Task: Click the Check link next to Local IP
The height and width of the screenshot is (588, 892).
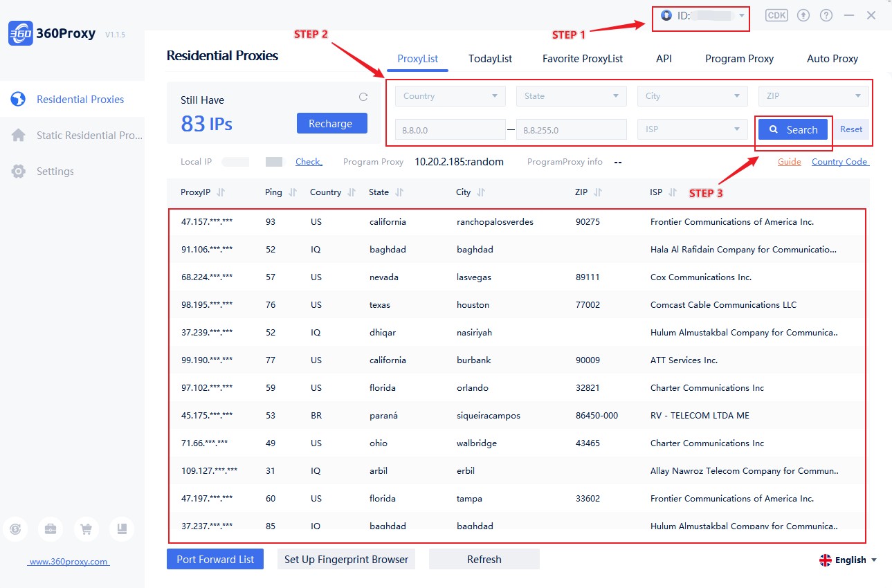Action: pos(308,162)
